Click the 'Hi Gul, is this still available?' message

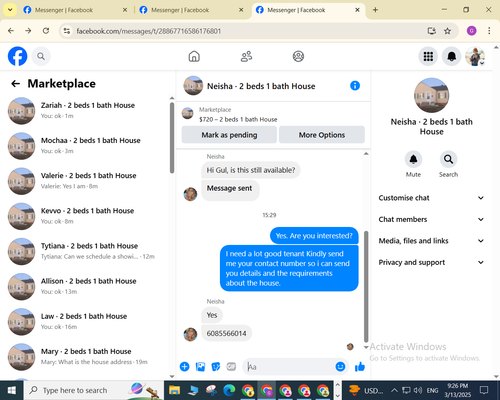tap(251, 170)
